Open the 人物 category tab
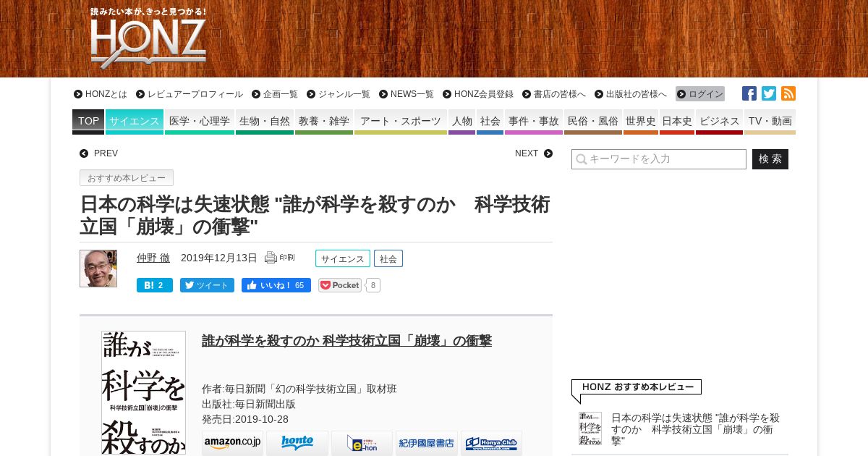868x456 pixels. (461, 122)
